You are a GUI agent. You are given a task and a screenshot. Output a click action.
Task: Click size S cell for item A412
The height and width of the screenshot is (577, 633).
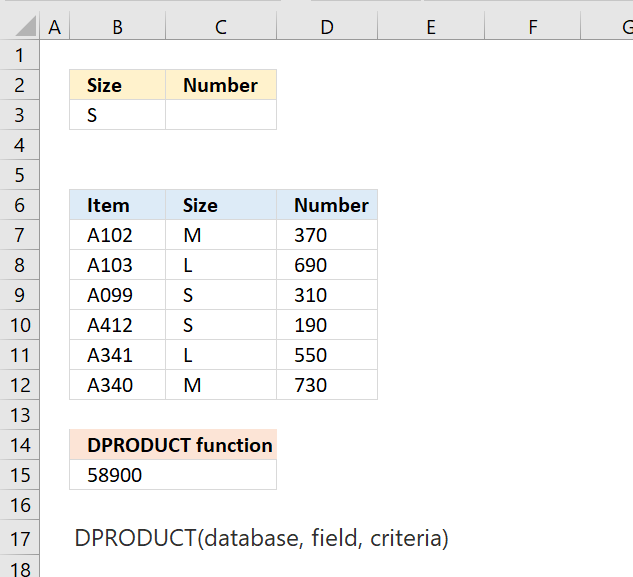pos(221,325)
